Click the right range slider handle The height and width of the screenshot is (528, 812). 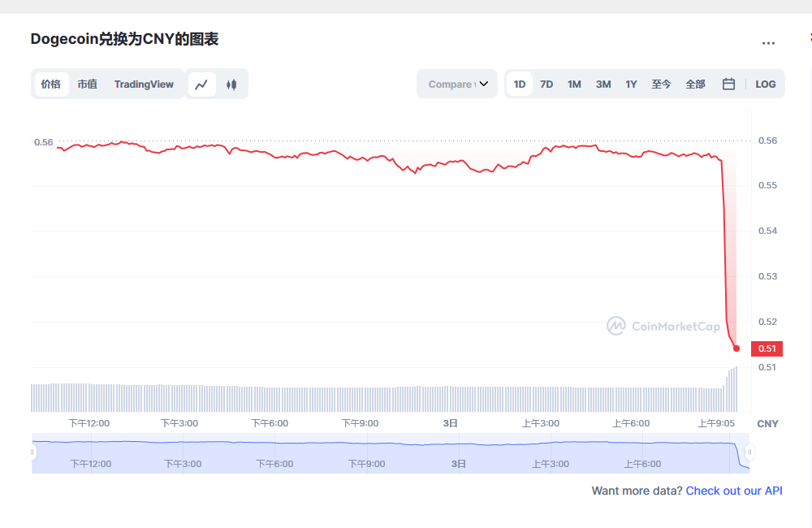[x=749, y=452]
